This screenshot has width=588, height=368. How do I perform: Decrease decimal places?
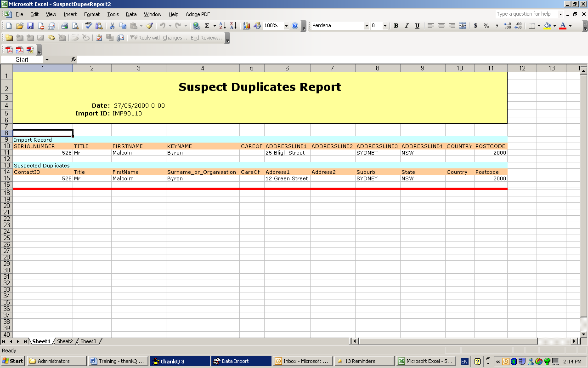click(518, 26)
